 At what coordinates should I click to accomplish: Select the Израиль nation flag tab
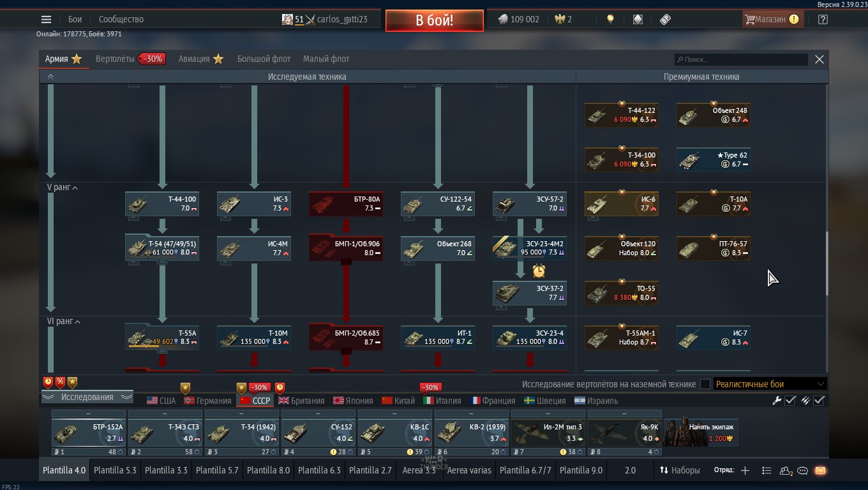[596, 401]
